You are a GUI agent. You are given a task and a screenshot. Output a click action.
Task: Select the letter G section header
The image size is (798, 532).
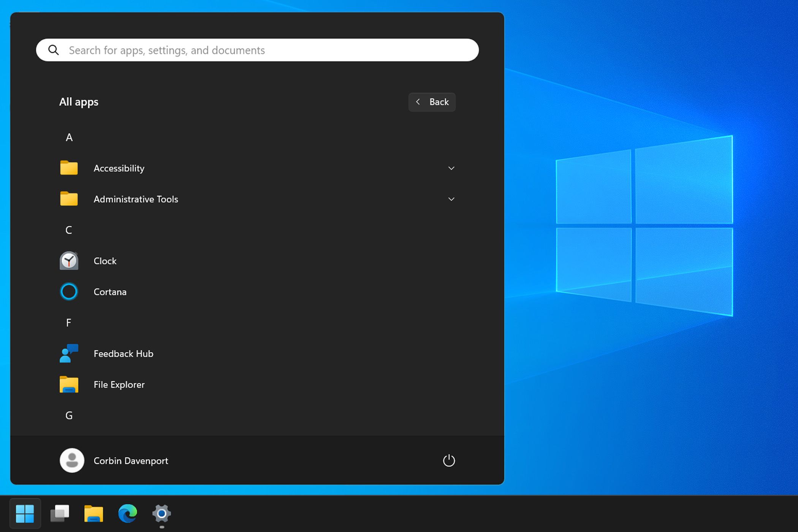coord(69,415)
